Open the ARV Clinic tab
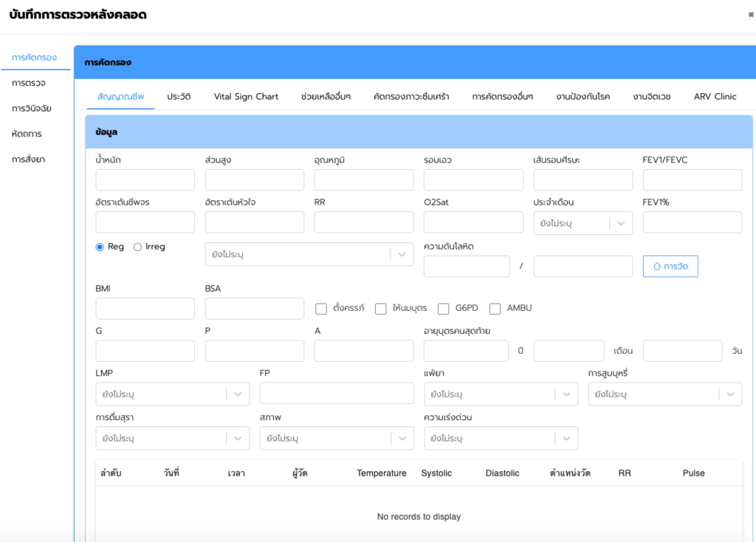 [715, 97]
